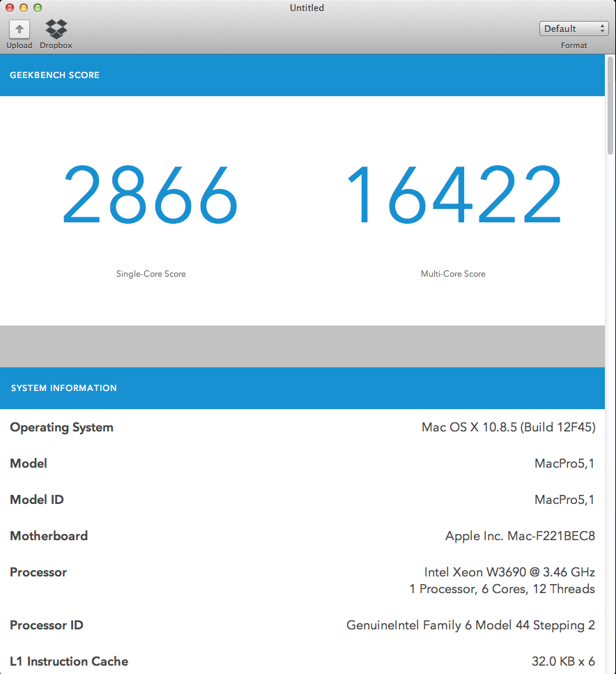This screenshot has height=674, width=616.
Task: Click the L1 Instruction Cache label
Action: [x=69, y=661]
